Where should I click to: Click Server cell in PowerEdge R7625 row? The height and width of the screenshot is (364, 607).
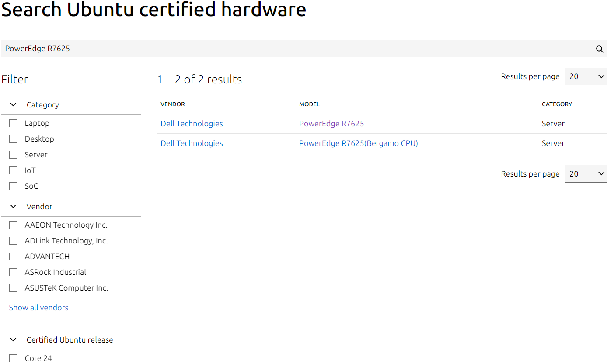click(x=553, y=124)
